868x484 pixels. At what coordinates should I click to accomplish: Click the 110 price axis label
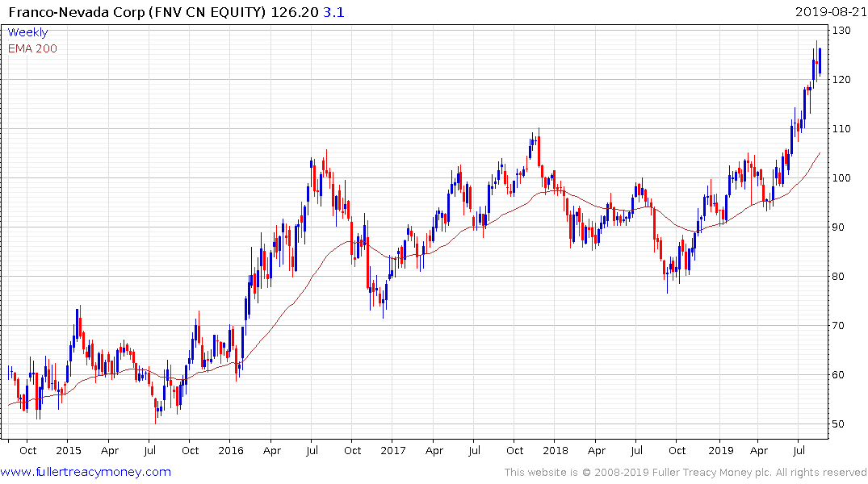841,129
